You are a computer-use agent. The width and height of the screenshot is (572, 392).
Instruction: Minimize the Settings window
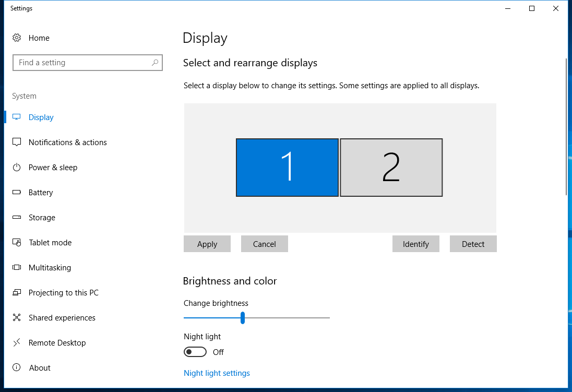click(508, 8)
